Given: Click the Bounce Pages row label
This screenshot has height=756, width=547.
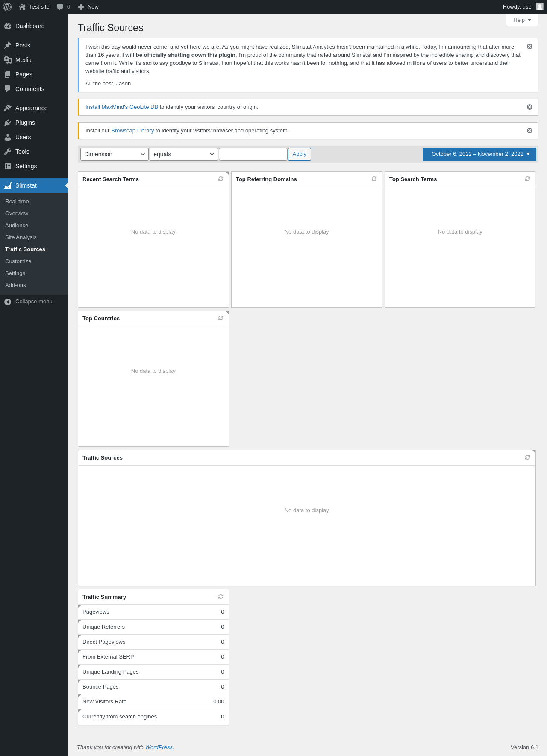Looking at the screenshot, I should coord(100,687).
